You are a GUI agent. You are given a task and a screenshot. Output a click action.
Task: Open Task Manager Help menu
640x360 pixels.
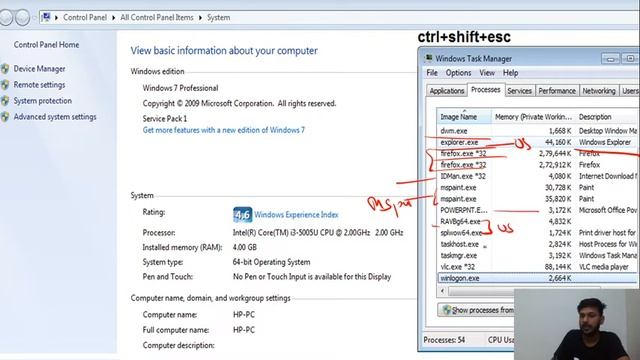point(510,73)
